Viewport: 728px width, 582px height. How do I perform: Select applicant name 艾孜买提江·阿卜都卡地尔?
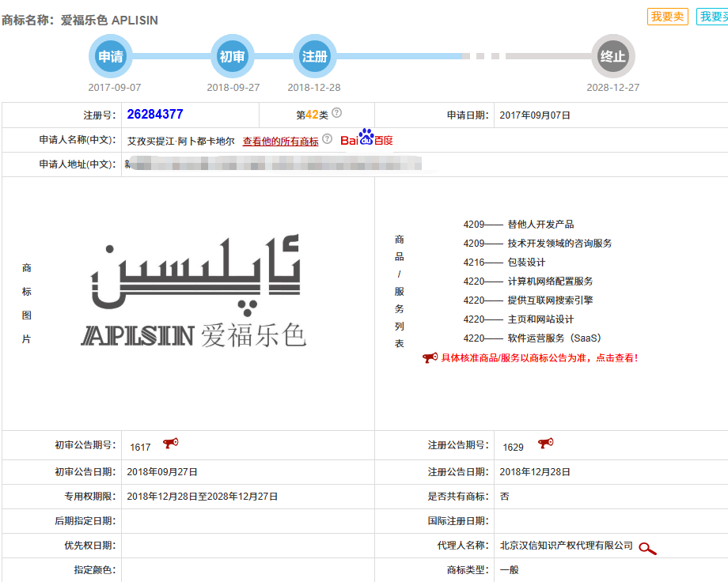181,141
